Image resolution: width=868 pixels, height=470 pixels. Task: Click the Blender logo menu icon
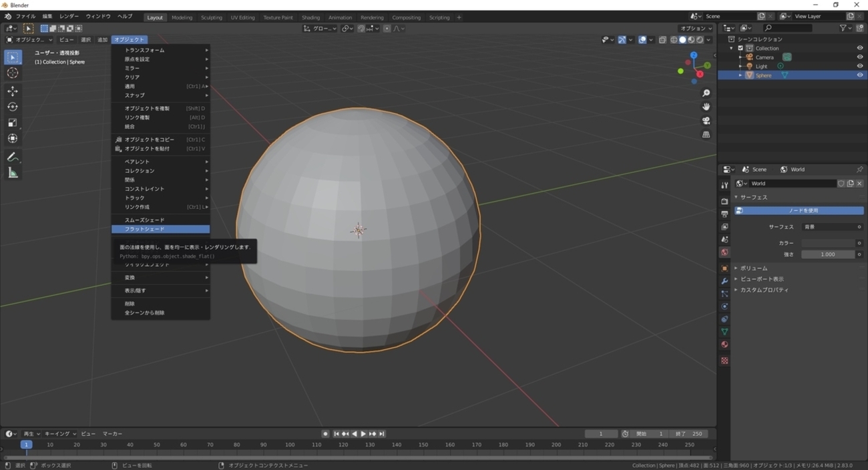pos(7,17)
